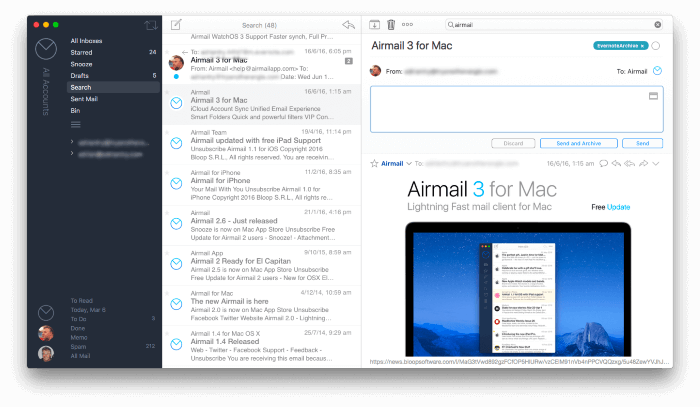Click the Airmail 3 MacBook promo image
This screenshot has width=700, height=407.
(x=518, y=289)
